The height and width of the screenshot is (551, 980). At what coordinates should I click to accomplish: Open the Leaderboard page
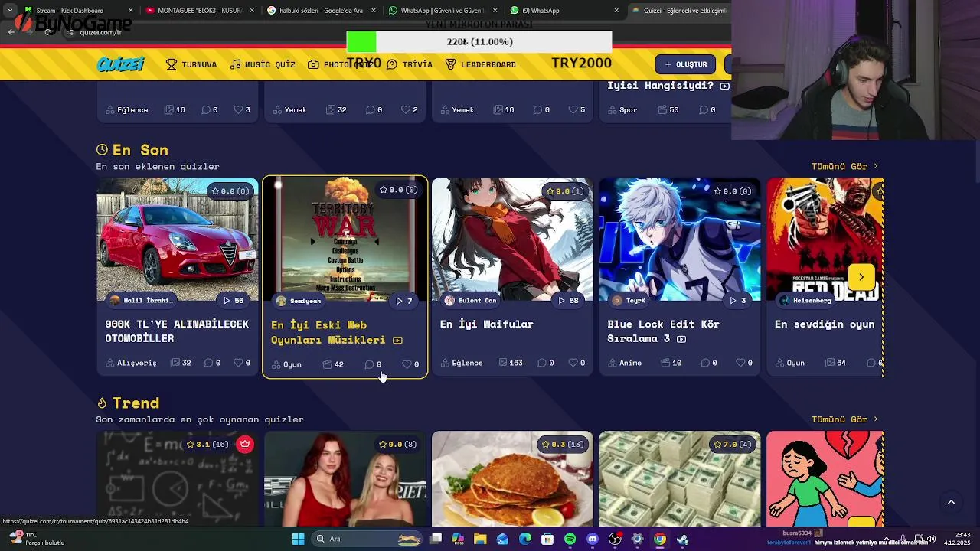[x=481, y=64]
